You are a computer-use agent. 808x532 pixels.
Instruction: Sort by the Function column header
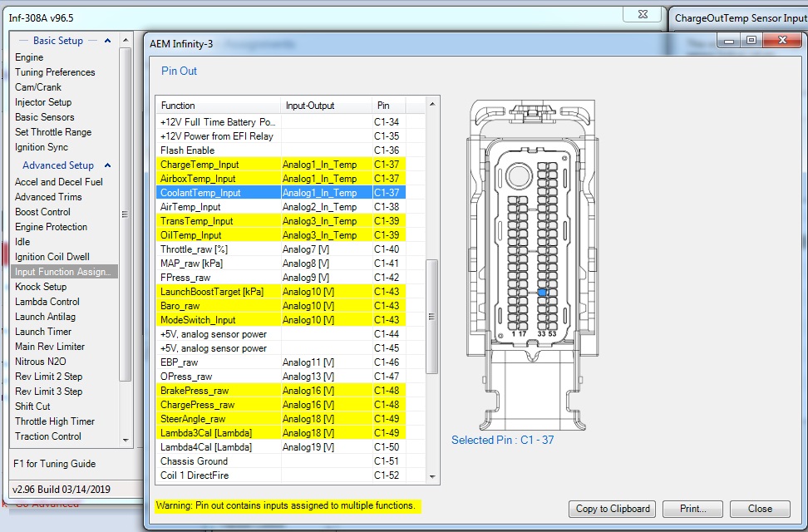point(219,106)
